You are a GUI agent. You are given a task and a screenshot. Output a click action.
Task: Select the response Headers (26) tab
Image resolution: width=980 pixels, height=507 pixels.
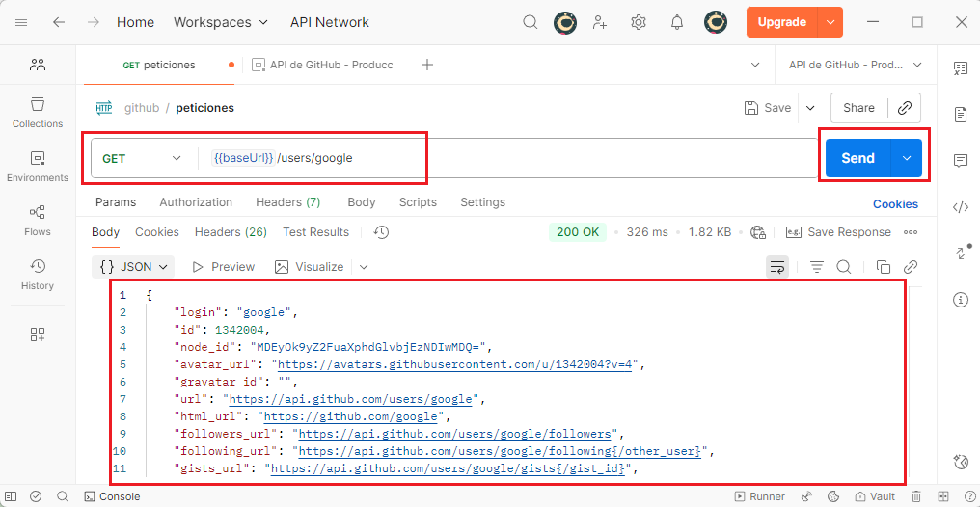[231, 232]
